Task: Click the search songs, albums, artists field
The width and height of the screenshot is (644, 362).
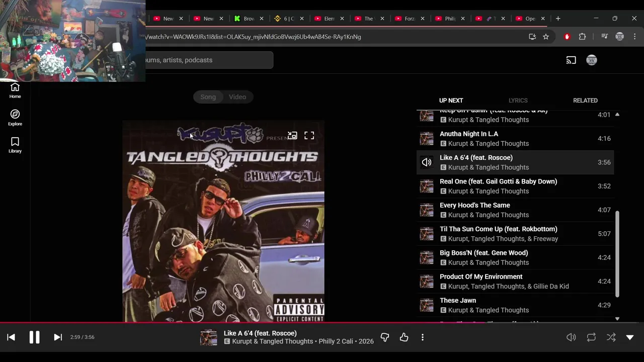Action: (209, 60)
